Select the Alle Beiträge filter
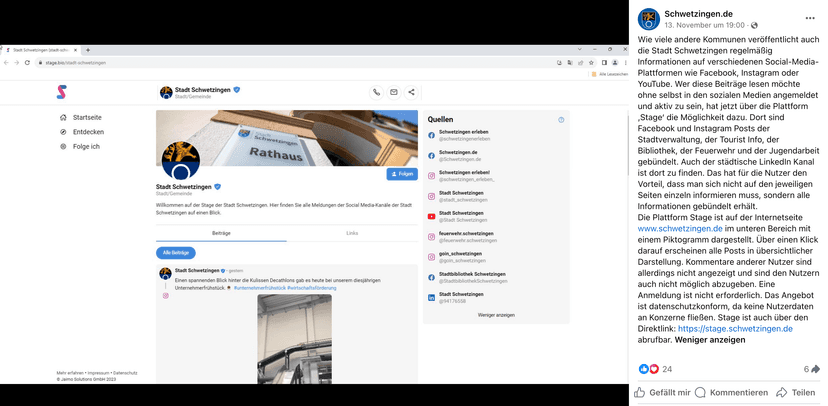Image resolution: width=828 pixels, height=406 pixels. click(176, 253)
